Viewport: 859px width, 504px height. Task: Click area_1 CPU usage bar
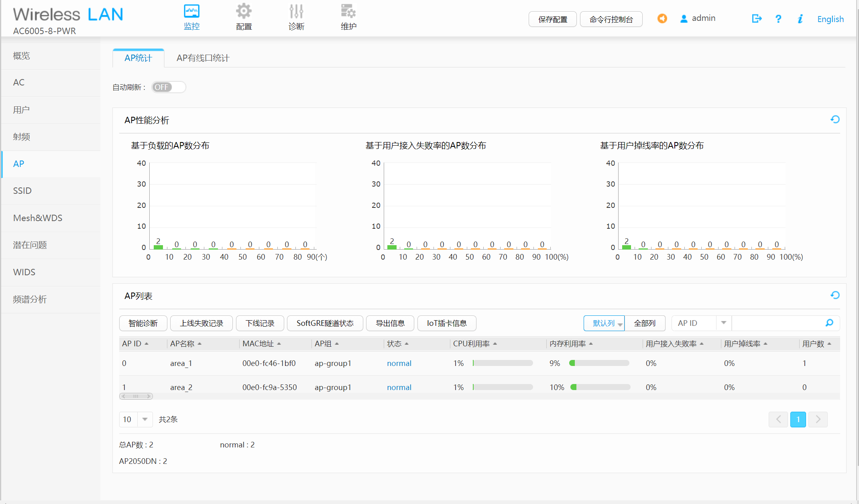click(503, 363)
